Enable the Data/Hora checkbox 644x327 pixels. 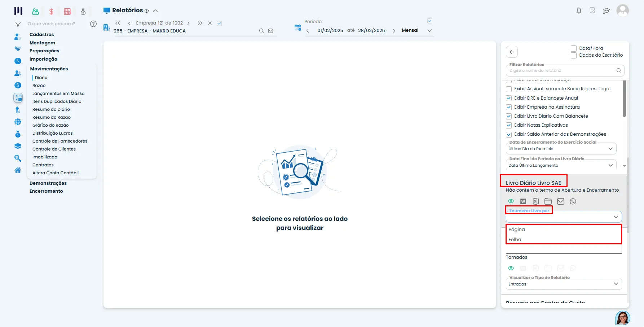click(574, 48)
